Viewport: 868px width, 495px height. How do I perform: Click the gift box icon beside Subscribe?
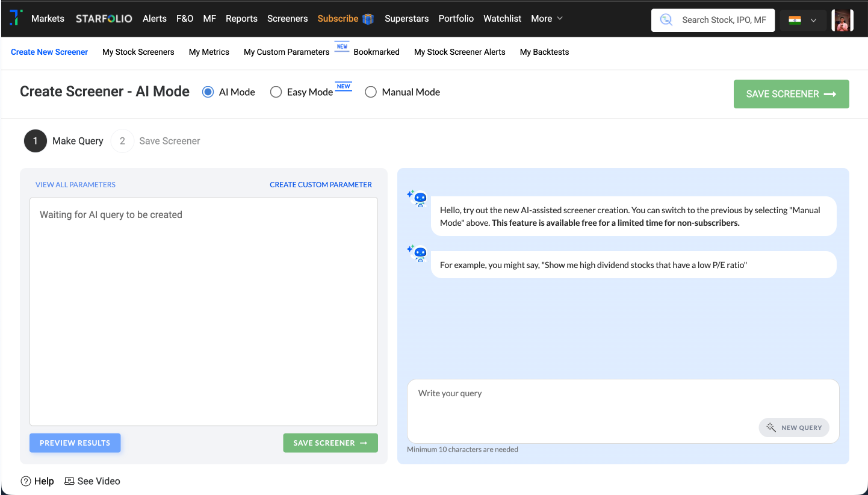[x=368, y=19]
